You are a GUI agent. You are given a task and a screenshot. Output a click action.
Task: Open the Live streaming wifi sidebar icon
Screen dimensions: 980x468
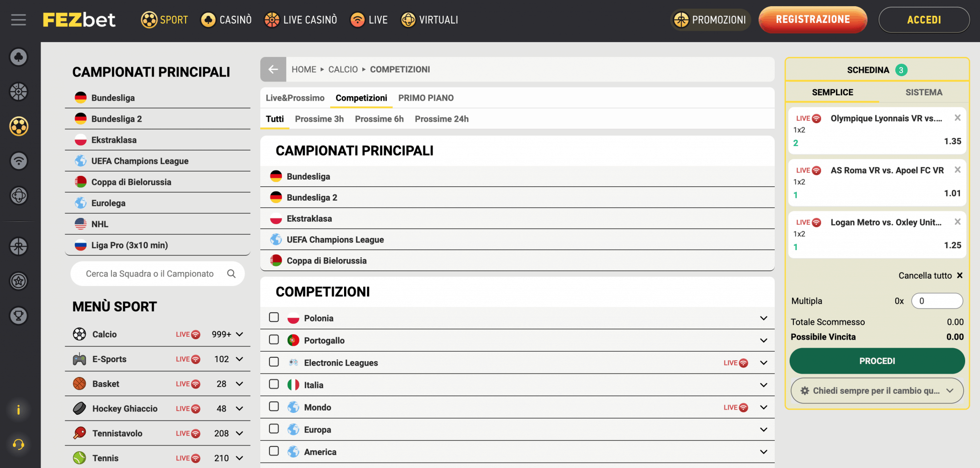(18, 161)
